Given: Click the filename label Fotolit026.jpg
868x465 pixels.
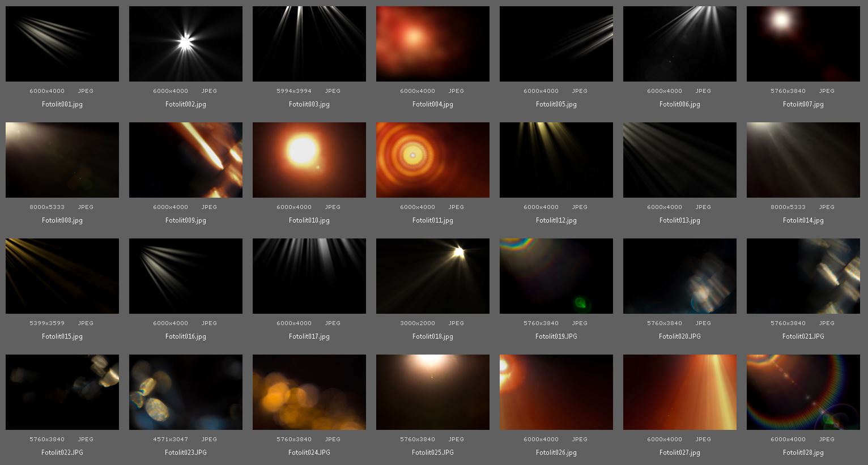Looking at the screenshot, I should pyautogui.click(x=556, y=453).
